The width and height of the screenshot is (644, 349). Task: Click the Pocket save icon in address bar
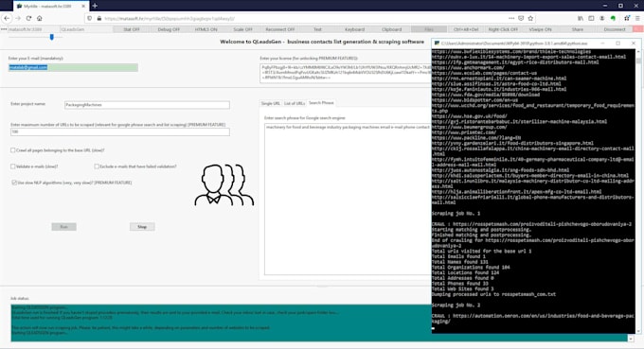521,19
